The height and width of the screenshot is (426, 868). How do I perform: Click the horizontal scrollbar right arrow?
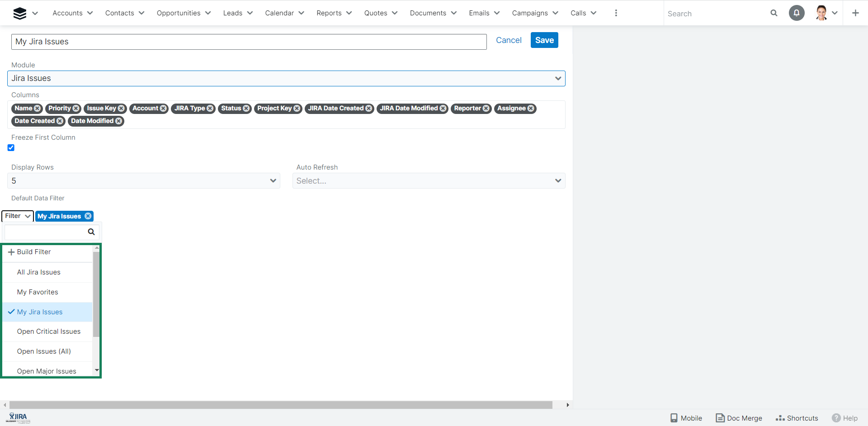pos(568,405)
